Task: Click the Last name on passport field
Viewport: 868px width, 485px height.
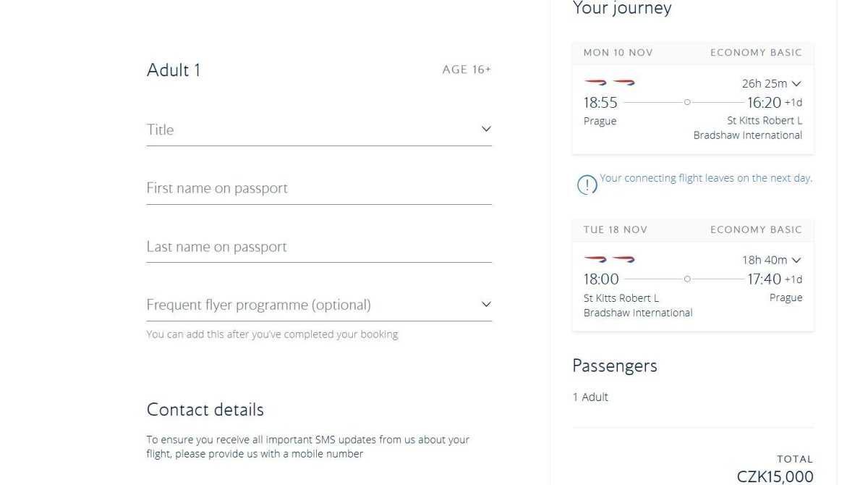Action: [319, 247]
